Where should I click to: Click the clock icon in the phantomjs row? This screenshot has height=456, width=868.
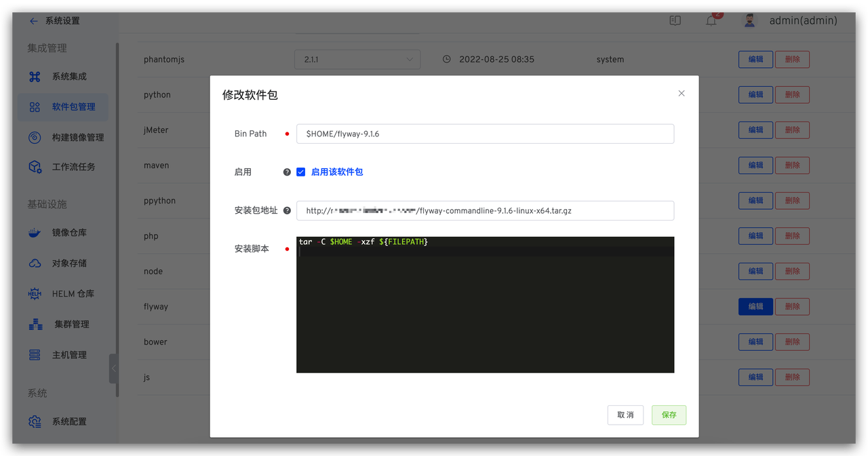point(447,59)
